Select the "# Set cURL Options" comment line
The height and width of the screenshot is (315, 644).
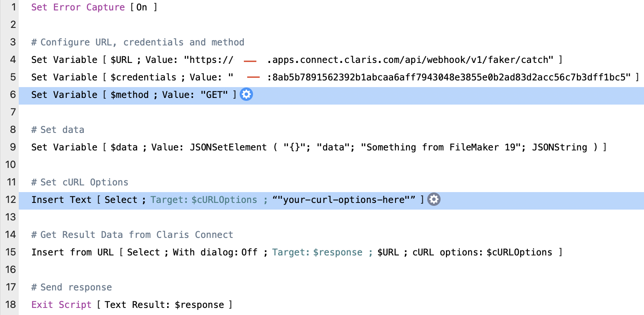click(x=79, y=182)
